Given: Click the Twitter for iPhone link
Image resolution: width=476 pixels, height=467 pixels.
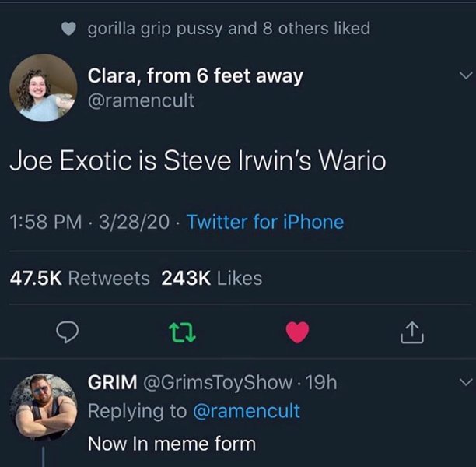Looking at the screenshot, I should [x=265, y=222].
